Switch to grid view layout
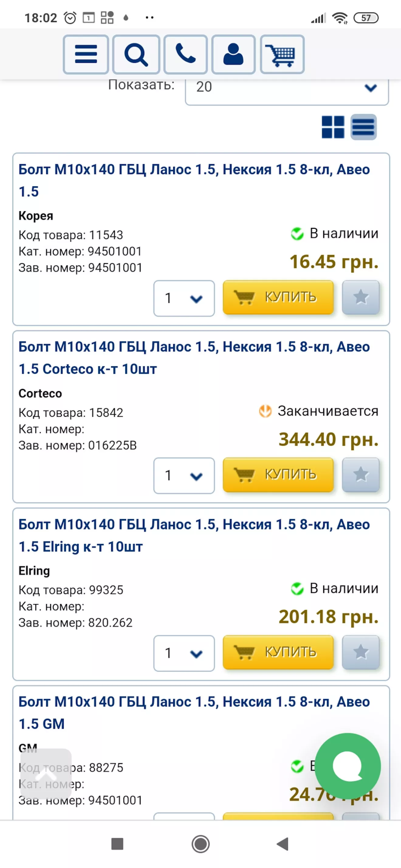The image size is (401, 868). click(x=333, y=127)
